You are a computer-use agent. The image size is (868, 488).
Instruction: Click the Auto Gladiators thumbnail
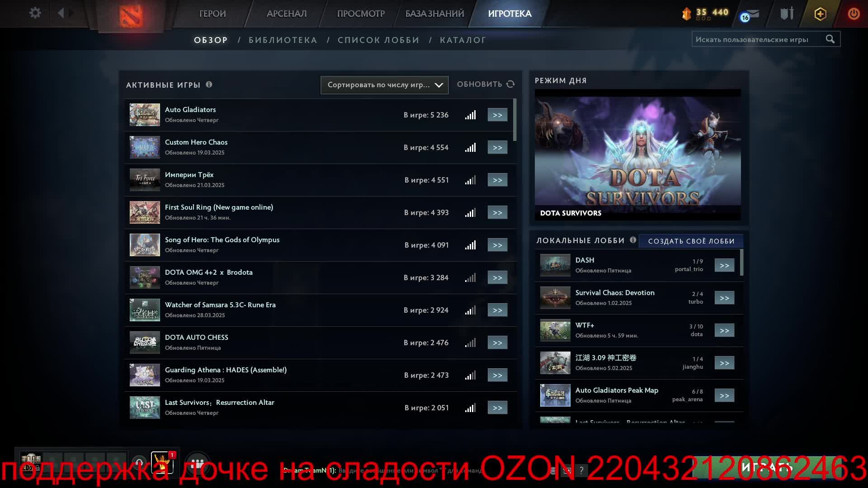tap(145, 115)
